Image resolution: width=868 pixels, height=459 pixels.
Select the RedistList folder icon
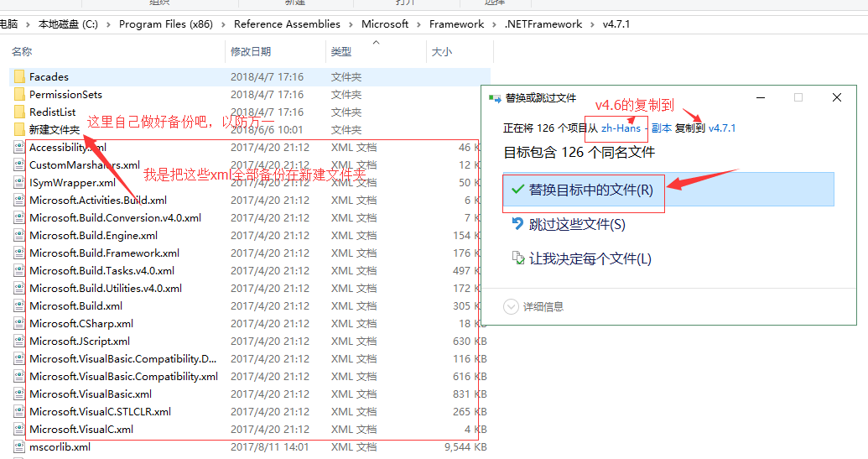point(19,112)
